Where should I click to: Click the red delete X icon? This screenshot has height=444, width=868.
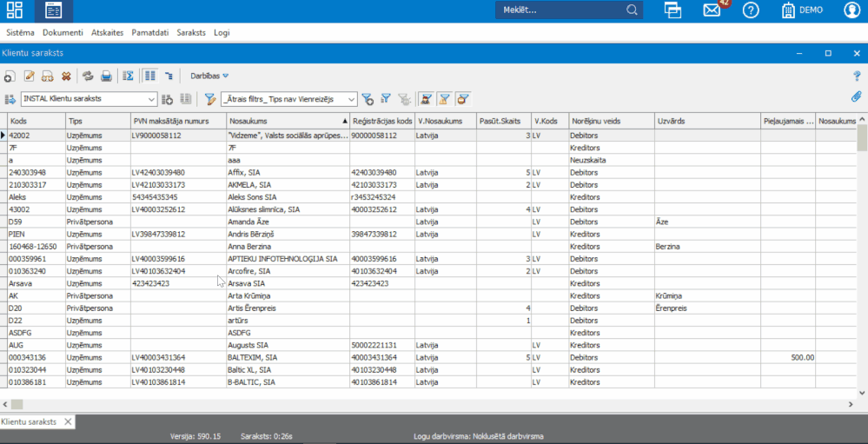[65, 76]
